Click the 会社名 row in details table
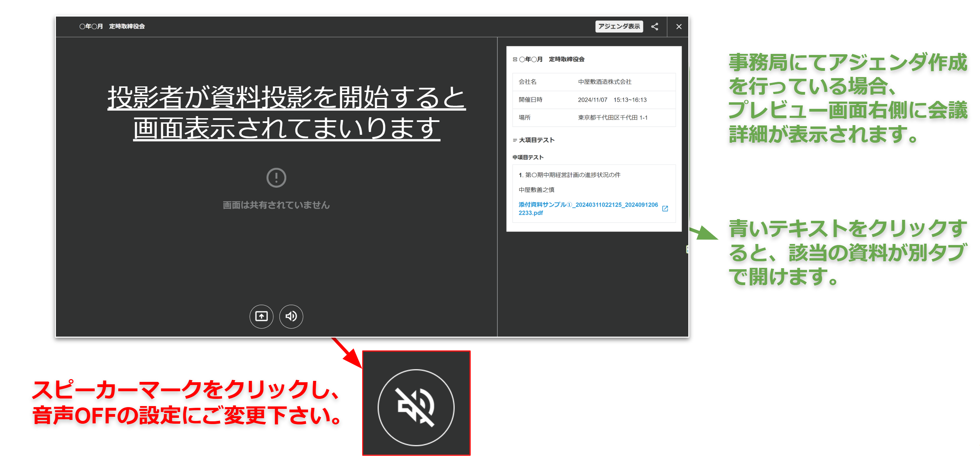The height and width of the screenshot is (460, 980). (x=594, y=82)
